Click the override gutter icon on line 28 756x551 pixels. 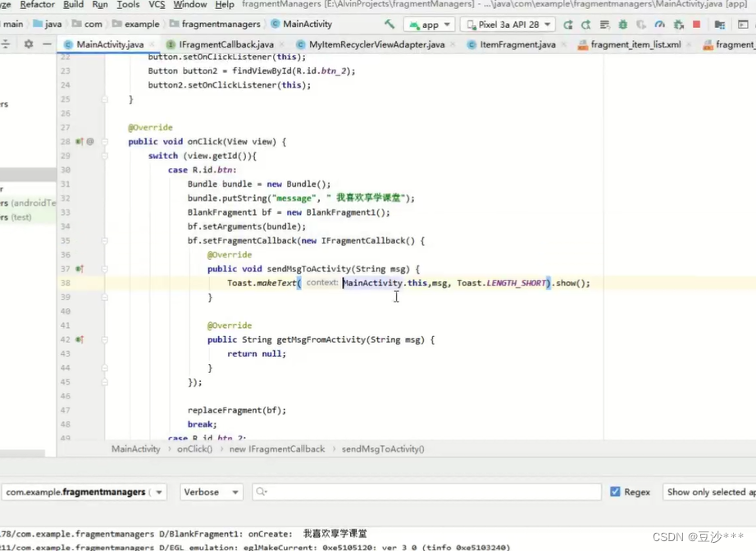click(x=79, y=141)
